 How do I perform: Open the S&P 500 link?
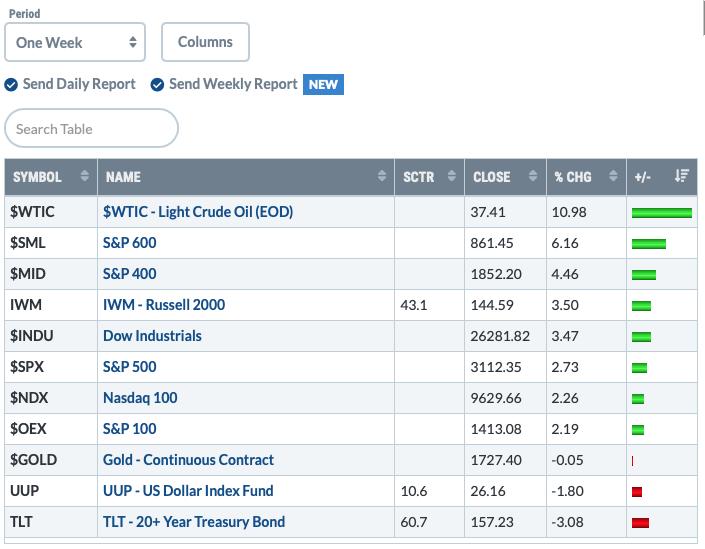pos(129,367)
